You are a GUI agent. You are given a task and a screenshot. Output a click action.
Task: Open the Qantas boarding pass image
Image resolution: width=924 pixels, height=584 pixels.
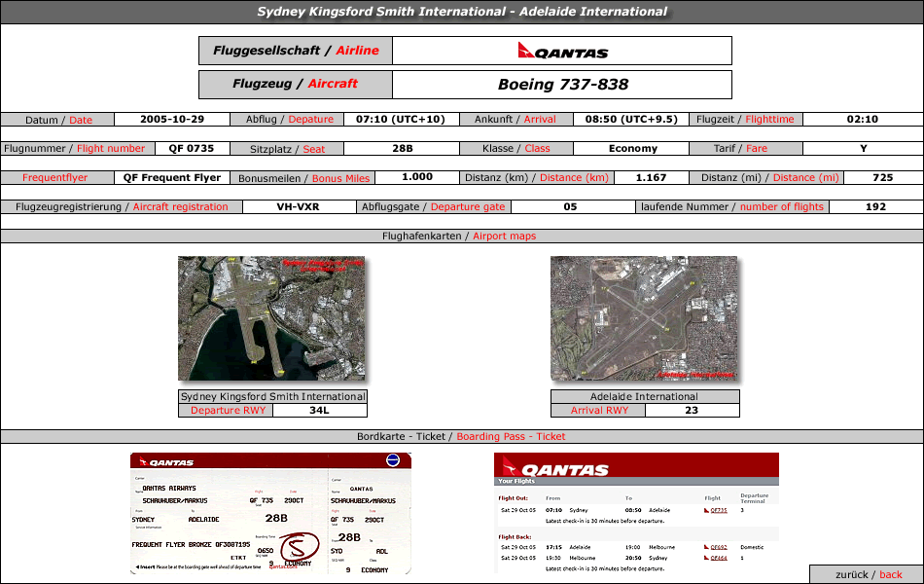click(x=270, y=513)
